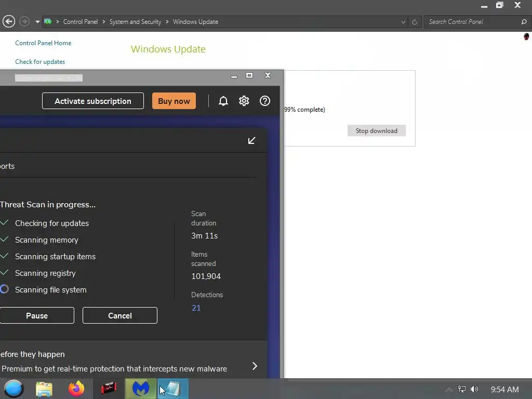532x399 pixels.
Task: Click the 'Scanning registry' step
Action: point(46,273)
